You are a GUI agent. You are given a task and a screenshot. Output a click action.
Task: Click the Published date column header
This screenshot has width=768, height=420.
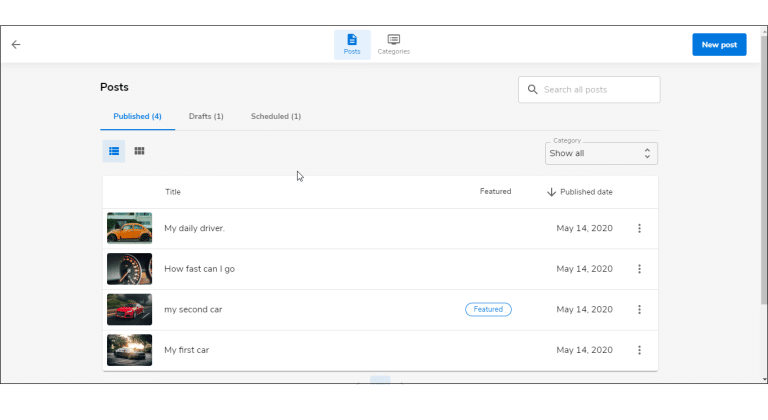pos(586,192)
